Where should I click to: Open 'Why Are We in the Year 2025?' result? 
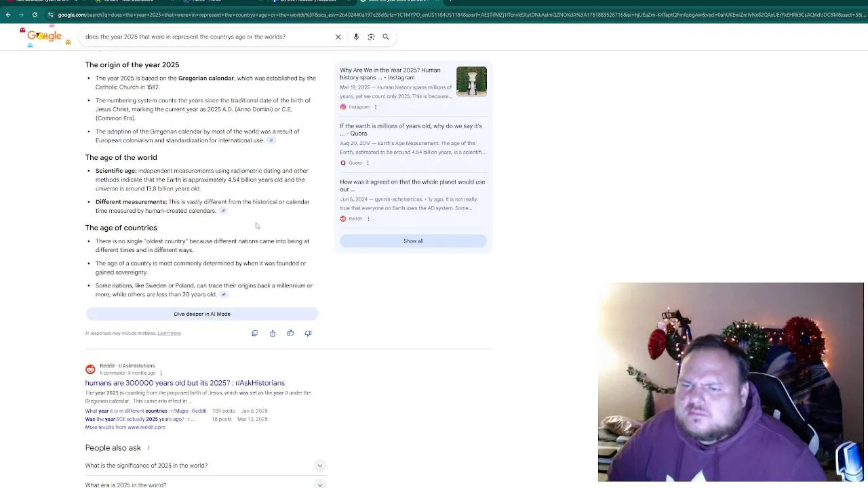(390, 74)
